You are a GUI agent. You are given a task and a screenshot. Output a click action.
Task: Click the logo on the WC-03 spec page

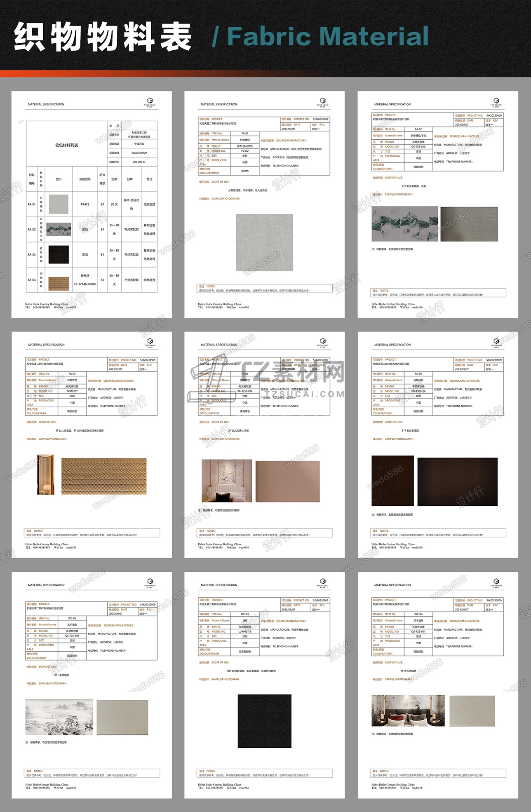point(150,583)
